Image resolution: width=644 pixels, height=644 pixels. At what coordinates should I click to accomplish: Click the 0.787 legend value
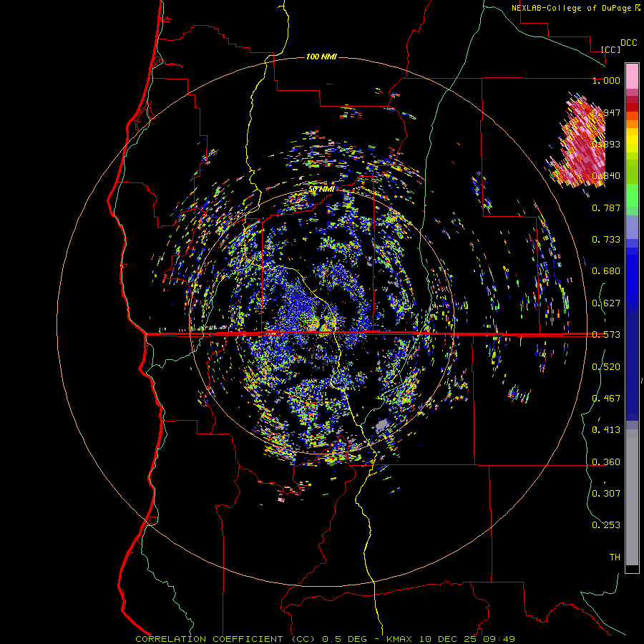tap(606, 208)
